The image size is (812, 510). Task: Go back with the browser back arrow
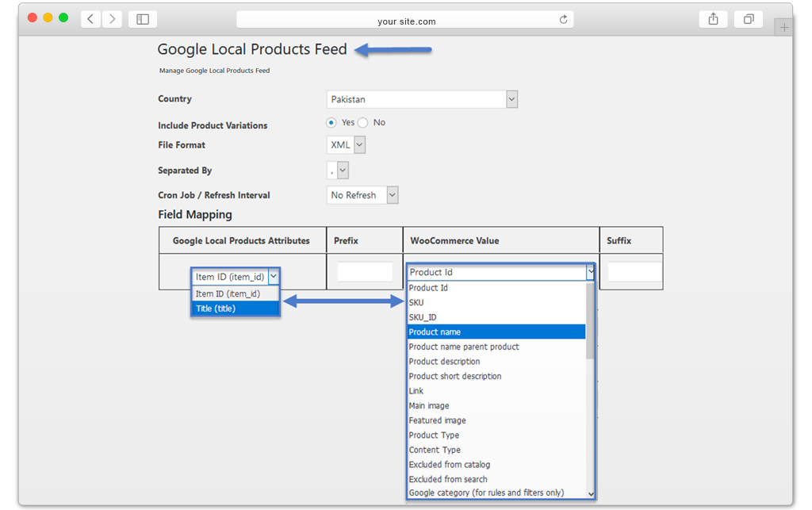[x=90, y=19]
